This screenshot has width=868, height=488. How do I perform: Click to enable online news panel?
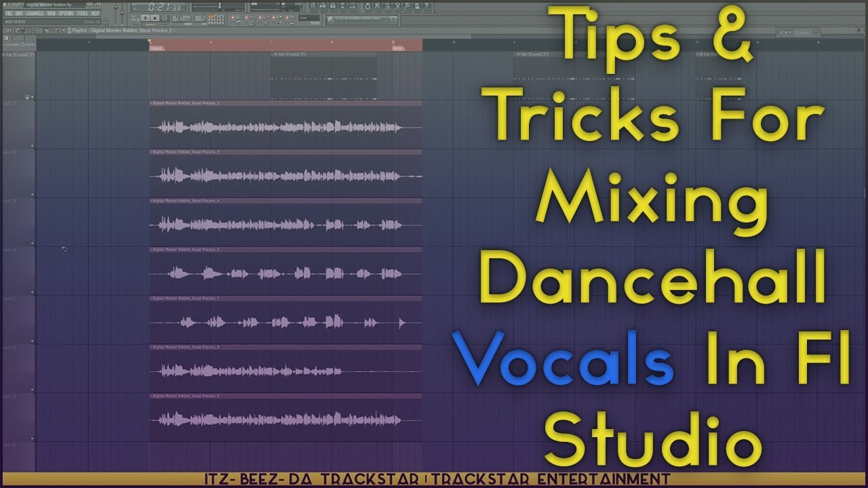361,20
